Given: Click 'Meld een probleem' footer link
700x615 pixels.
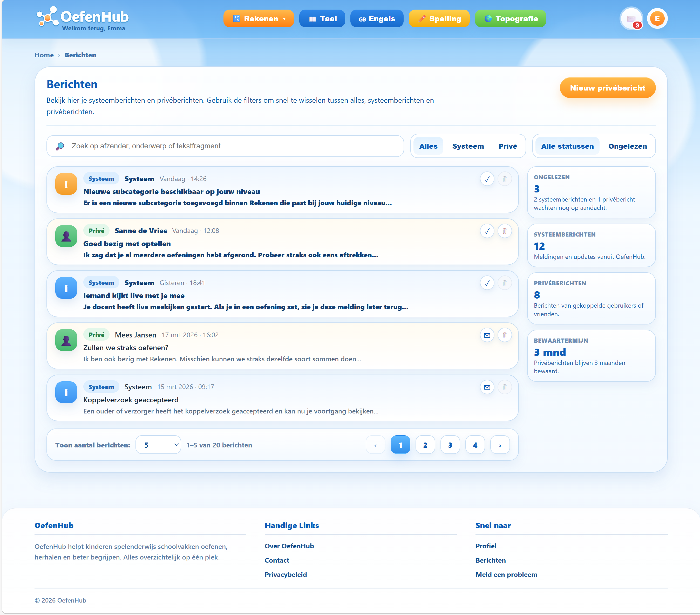Looking at the screenshot, I should (506, 575).
